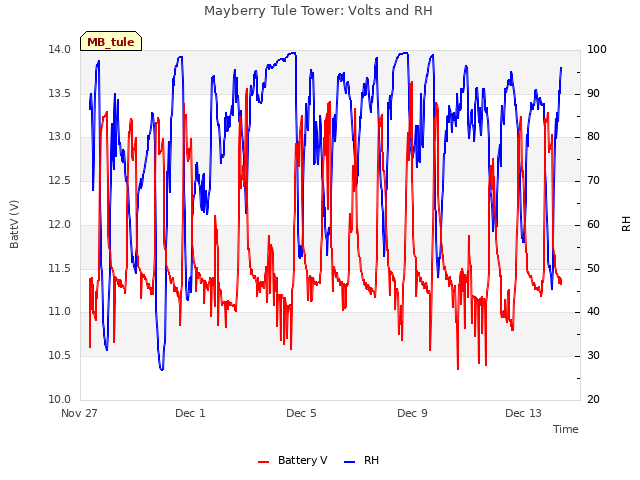Click the blue RH legend swatch
This screenshot has height=480, width=640.
pos(349,462)
